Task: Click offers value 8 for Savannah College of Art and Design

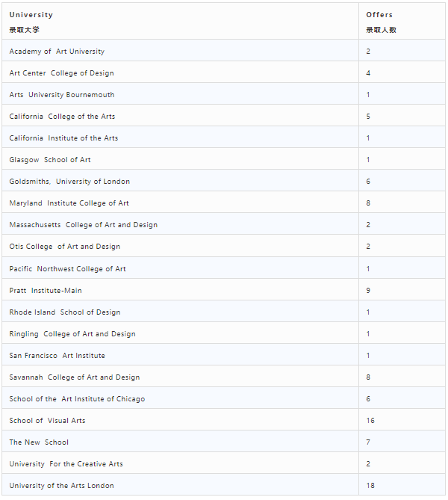Action: click(x=368, y=377)
